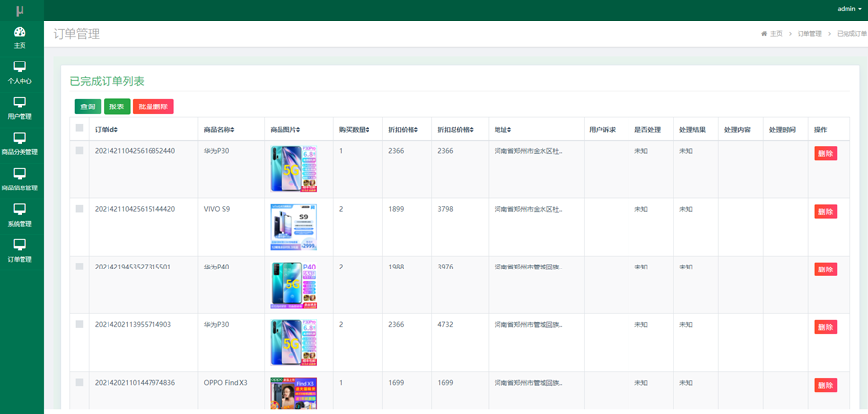Open first 华为P30 product image
Viewport: 868px width, 414px height.
tap(293, 169)
